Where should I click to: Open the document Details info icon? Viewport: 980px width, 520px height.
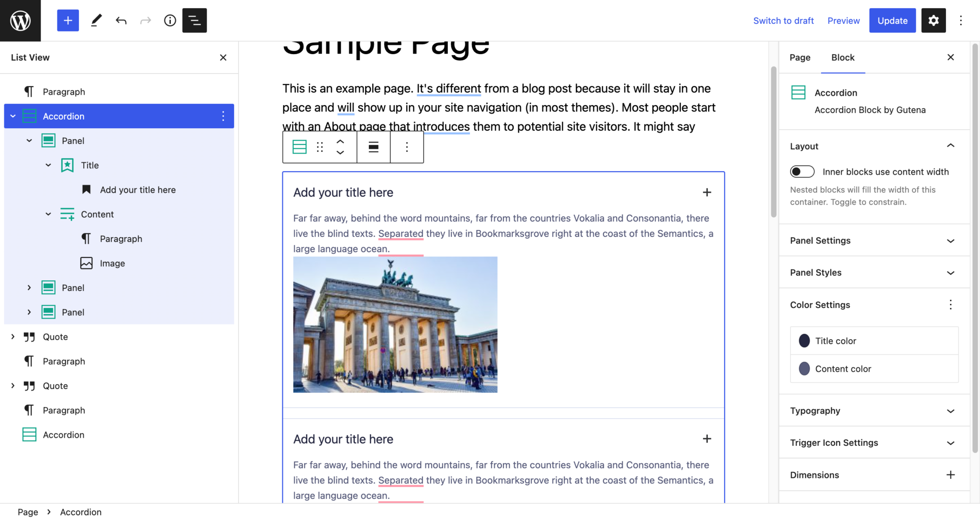(x=170, y=21)
